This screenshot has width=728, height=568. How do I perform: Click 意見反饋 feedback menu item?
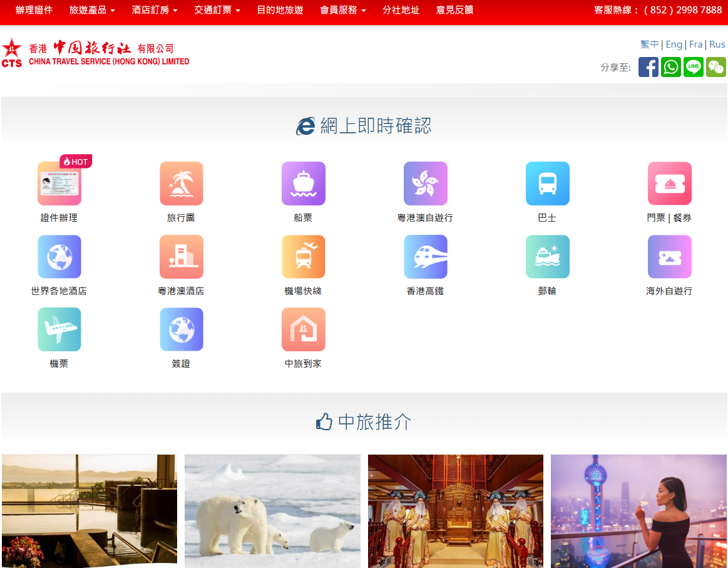coord(455,10)
